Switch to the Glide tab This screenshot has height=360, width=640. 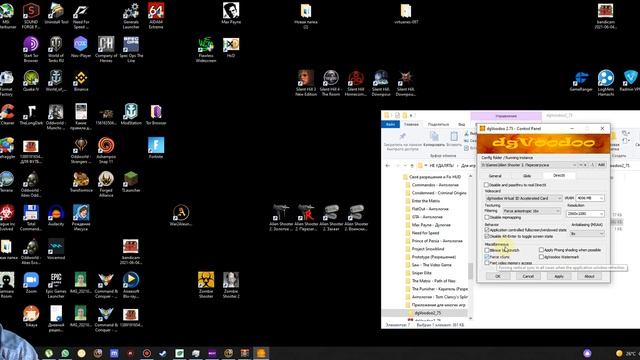(527, 176)
